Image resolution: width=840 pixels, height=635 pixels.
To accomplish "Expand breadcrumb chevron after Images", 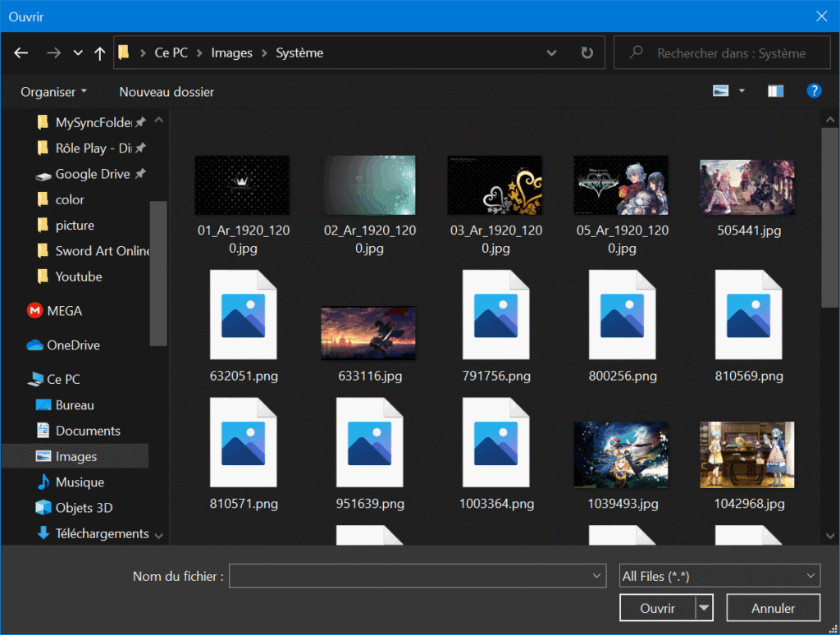I will [x=264, y=53].
